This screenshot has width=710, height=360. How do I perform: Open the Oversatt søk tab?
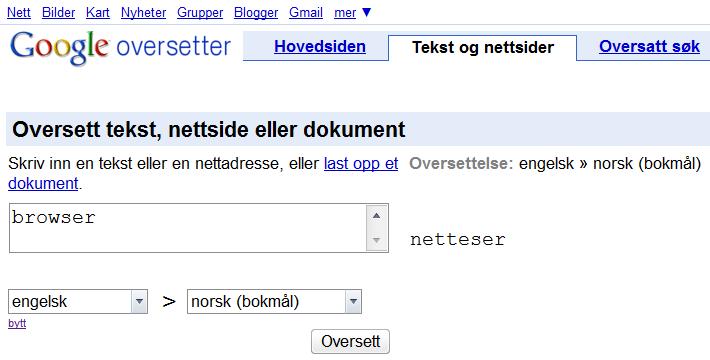click(649, 46)
